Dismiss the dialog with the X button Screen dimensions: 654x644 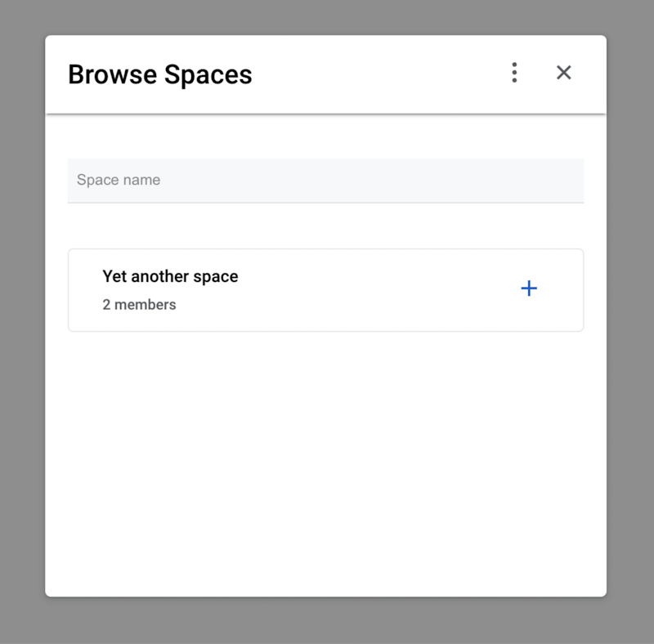point(564,73)
